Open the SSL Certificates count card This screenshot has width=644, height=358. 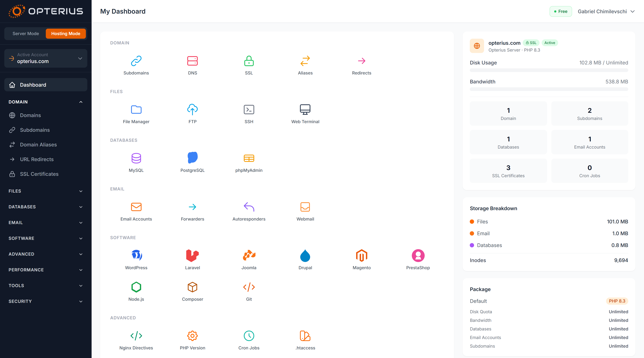point(508,171)
